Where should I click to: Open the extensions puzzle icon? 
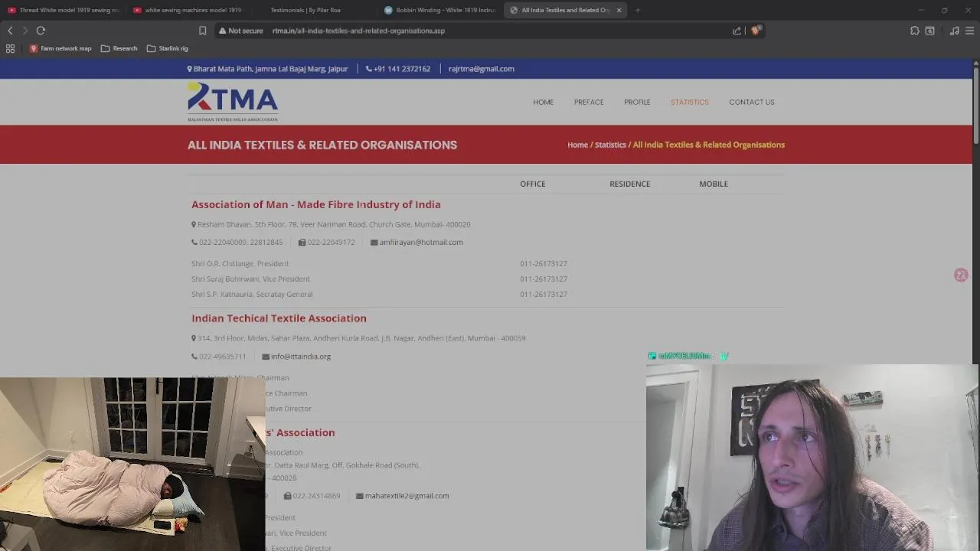(915, 31)
